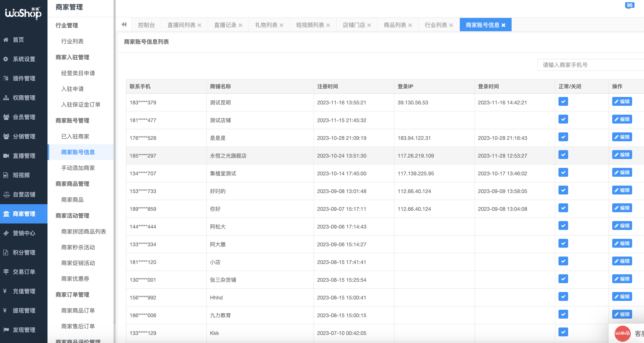This screenshot has height=343, width=644.
Task: Open 充值管理 in the sidebar
Action: [24, 291]
